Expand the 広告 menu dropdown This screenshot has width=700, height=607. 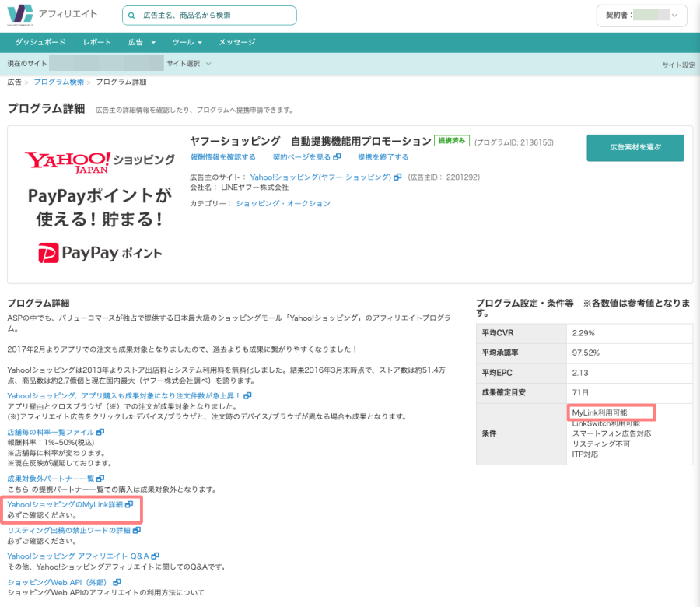pos(142,42)
